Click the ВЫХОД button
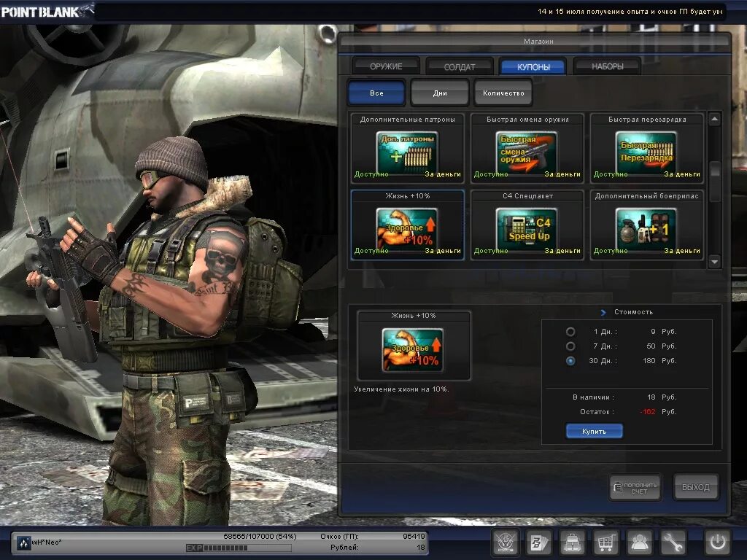The height and width of the screenshot is (560, 747). click(695, 487)
